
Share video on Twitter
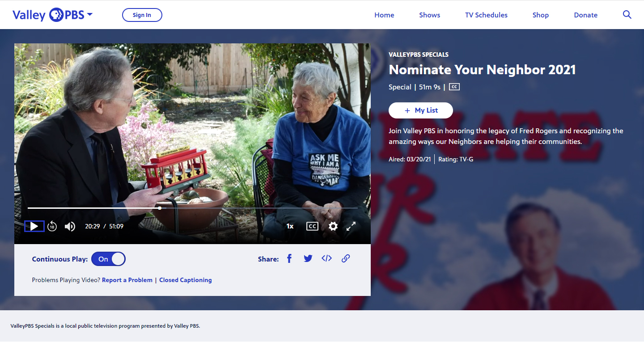(308, 258)
